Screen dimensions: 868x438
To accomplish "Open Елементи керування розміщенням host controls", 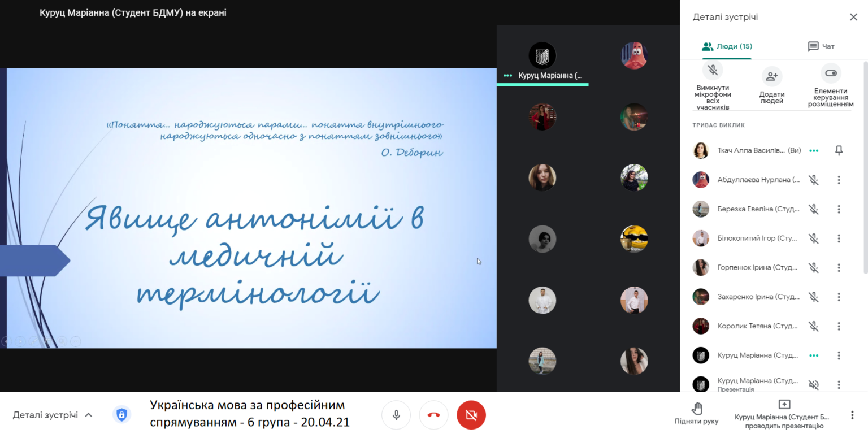I will [x=831, y=73].
